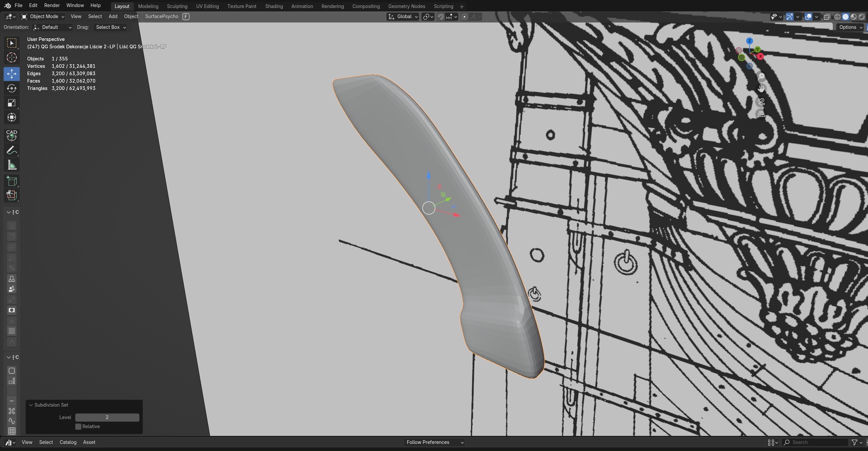Activate the Annotate pencil tool
Viewport: 868px width, 451px height.
pos(11,150)
